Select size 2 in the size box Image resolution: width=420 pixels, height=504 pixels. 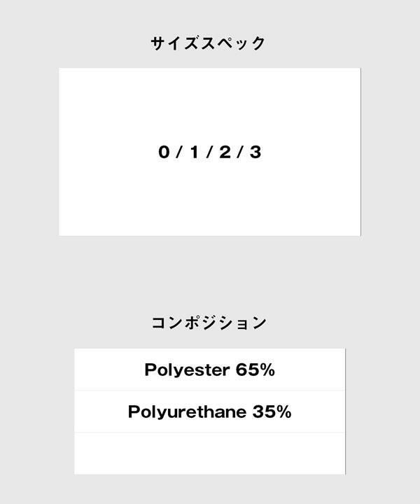225,152
